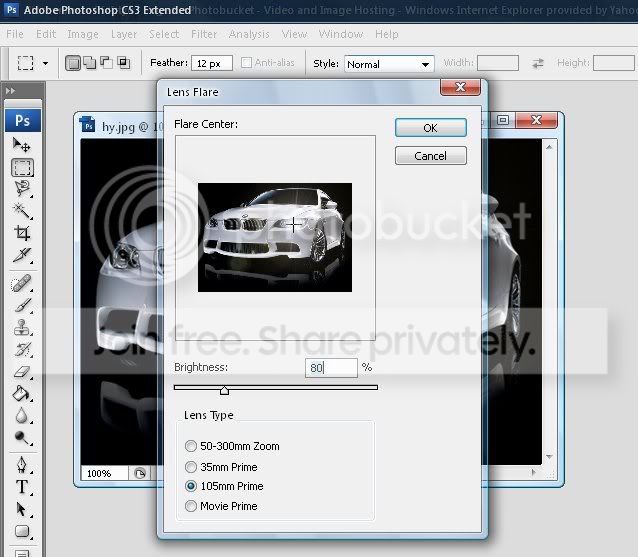Confirm Lens Flare with OK
638x557 pixels.
tap(430, 128)
